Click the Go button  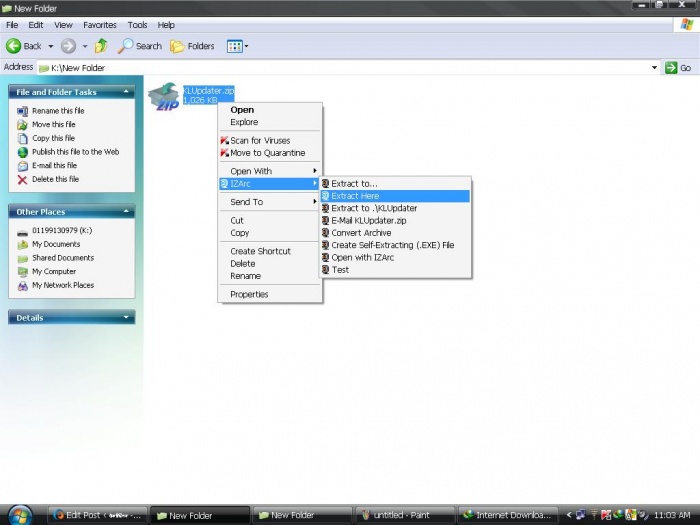coord(678,68)
